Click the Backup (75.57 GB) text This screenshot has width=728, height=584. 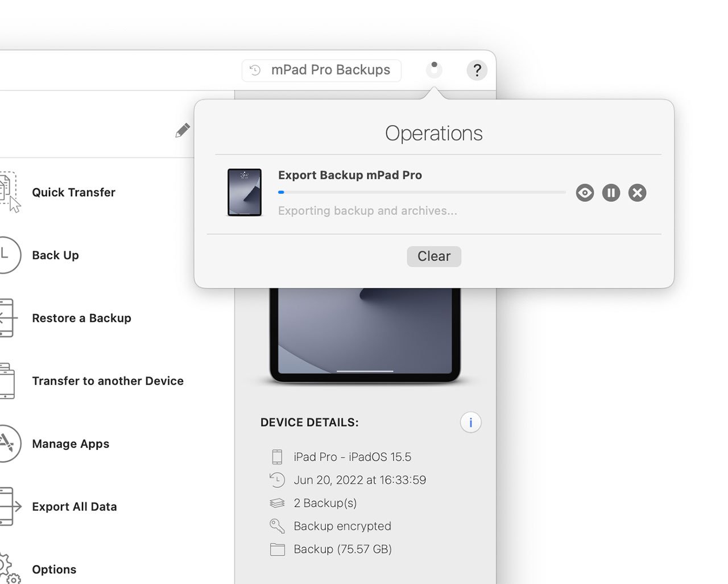pyautogui.click(x=342, y=549)
